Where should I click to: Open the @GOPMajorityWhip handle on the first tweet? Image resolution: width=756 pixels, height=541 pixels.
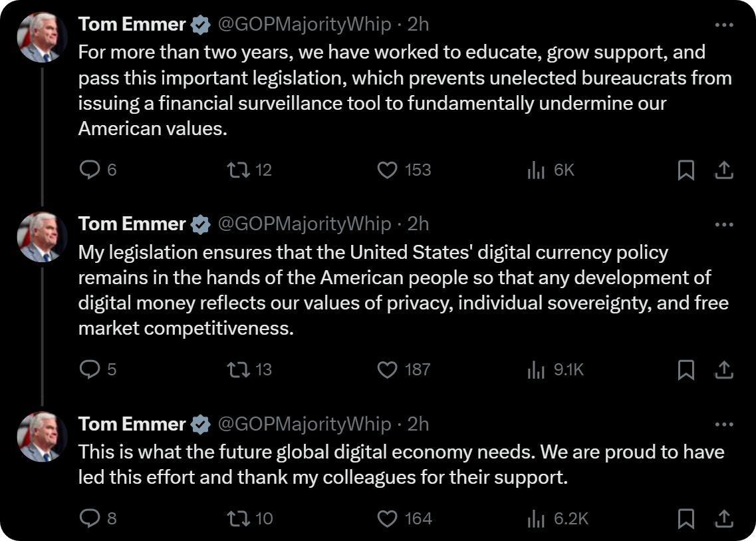click(x=305, y=25)
